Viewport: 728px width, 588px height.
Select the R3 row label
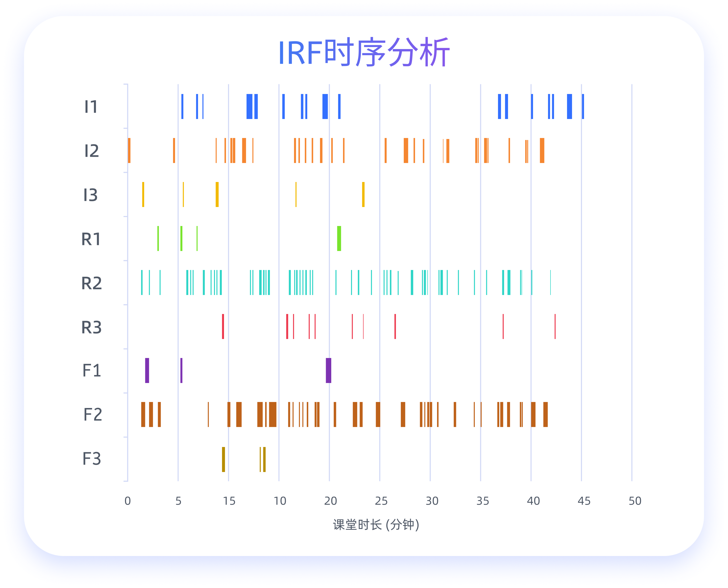coord(91,327)
